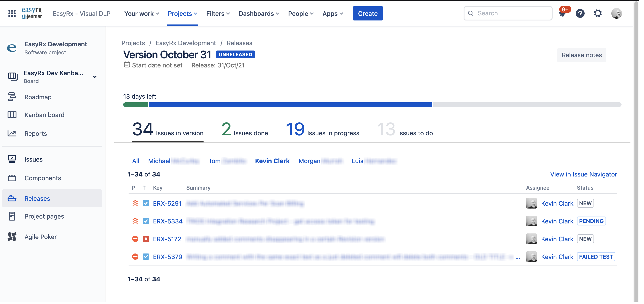This screenshot has height=304, width=644.
Task: Click your profile avatar in the top bar
Action: (616, 13)
